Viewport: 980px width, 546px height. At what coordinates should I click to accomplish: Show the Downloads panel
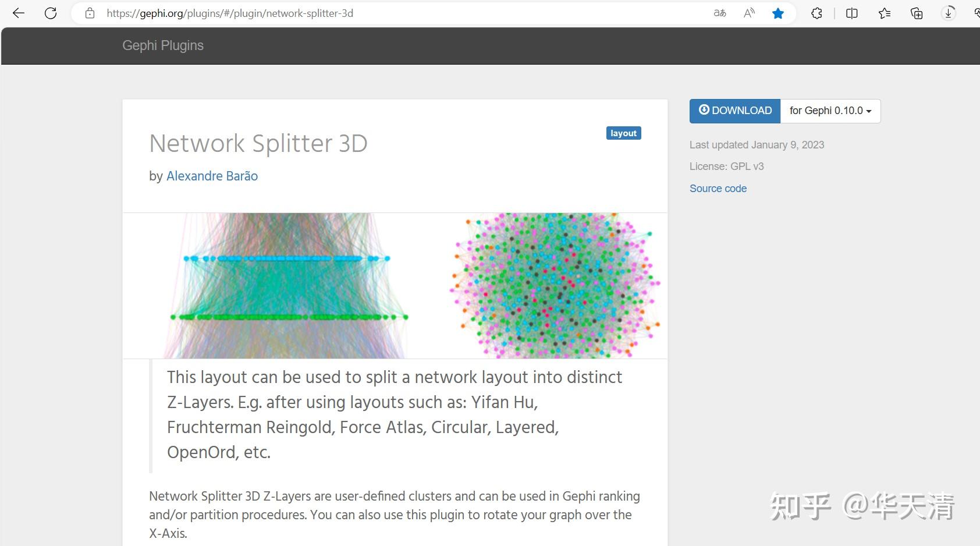tap(949, 13)
